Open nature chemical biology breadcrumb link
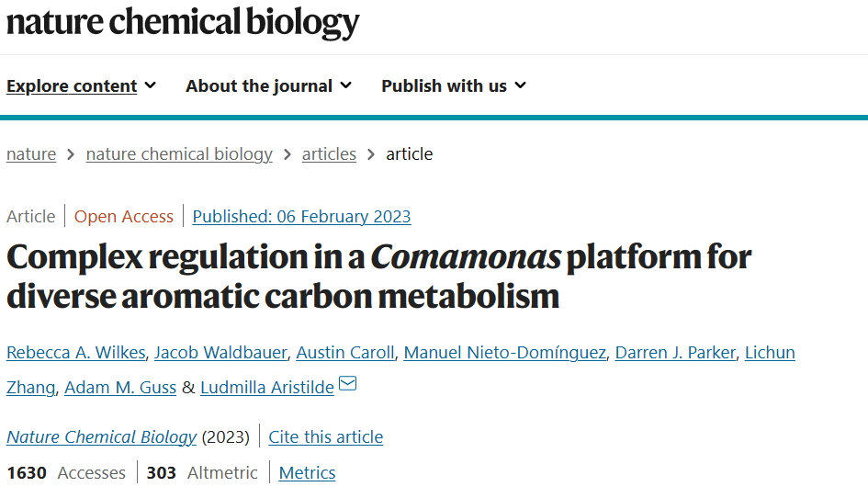Viewport: 868px width, 498px height. 179,154
